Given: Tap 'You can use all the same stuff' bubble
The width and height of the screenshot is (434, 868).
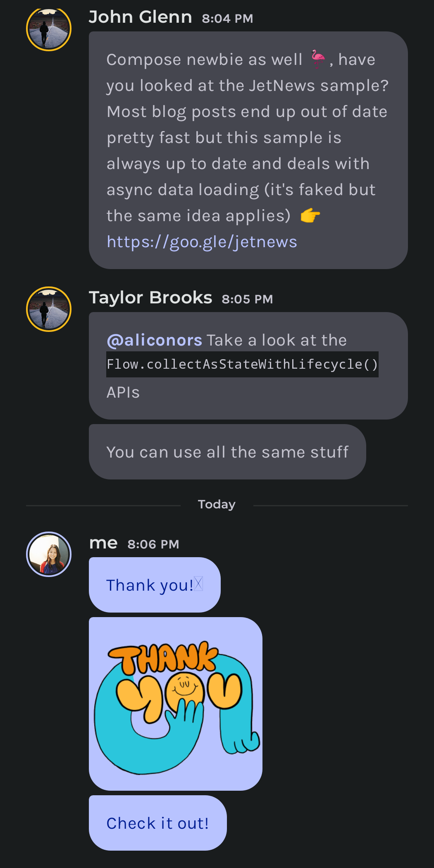Looking at the screenshot, I should (x=227, y=452).
